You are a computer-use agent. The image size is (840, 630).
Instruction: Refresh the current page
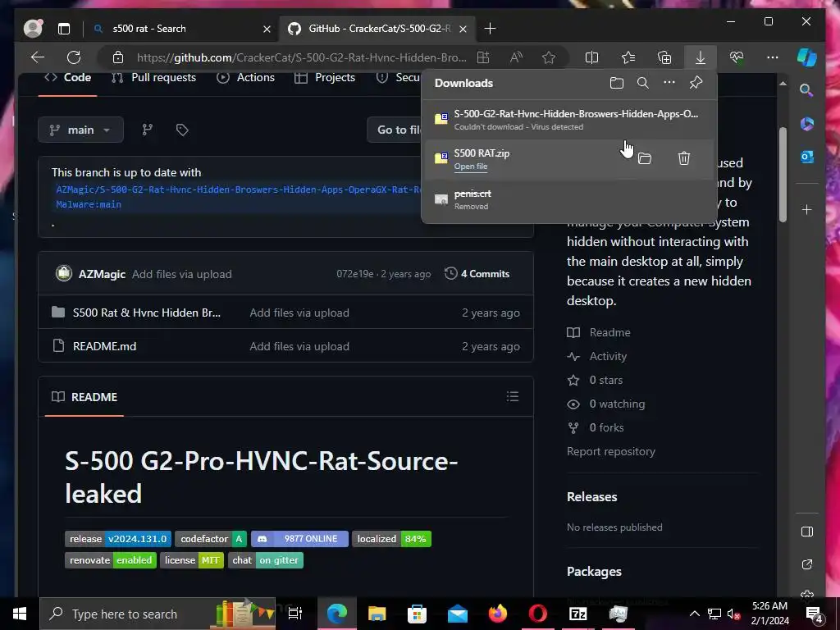tap(74, 57)
